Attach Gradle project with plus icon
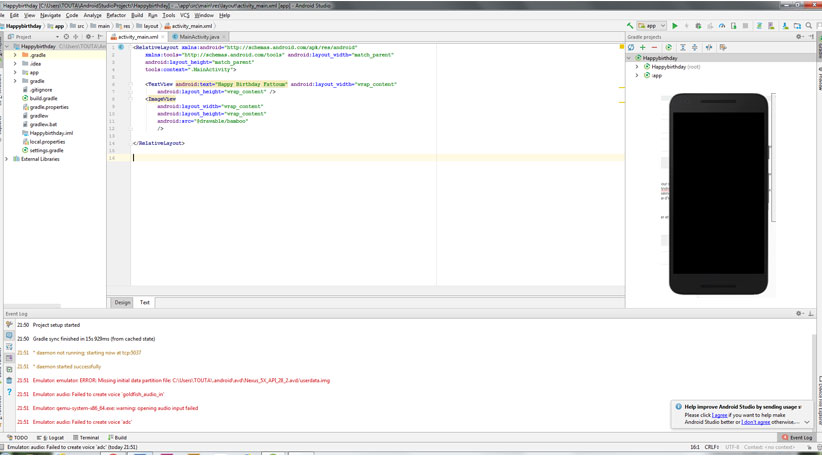This screenshot has width=822, height=469. [x=643, y=48]
